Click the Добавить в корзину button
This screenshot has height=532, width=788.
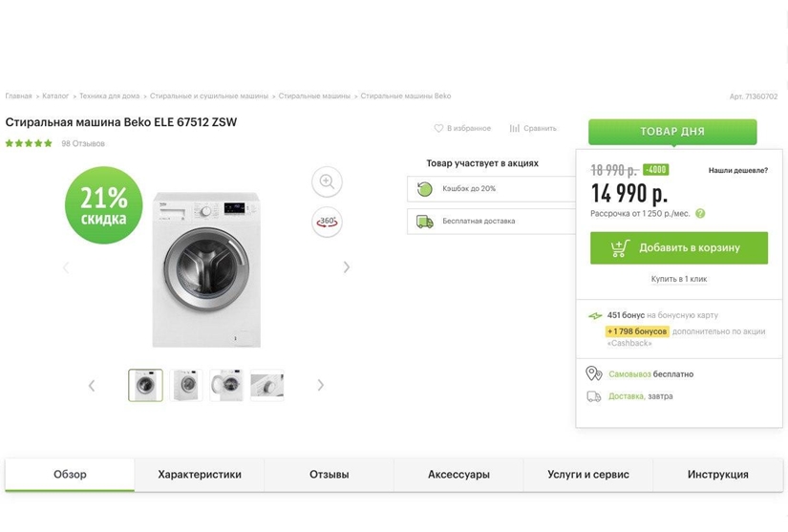(678, 248)
